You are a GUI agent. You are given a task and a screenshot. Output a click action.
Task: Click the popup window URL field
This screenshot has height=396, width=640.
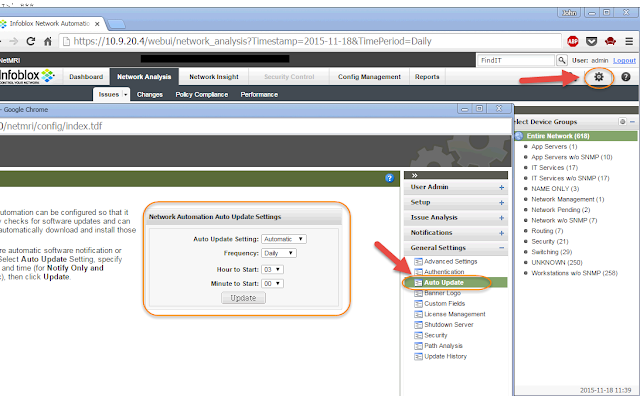coord(255,126)
